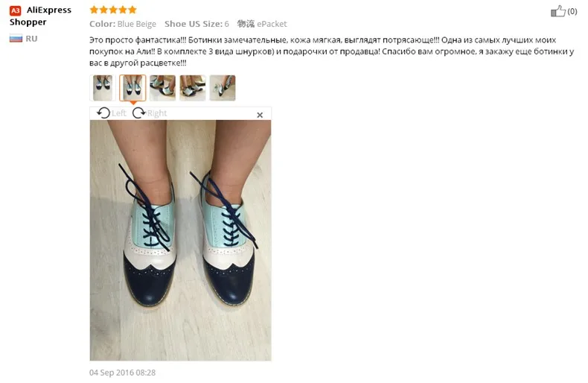Open the fourth review photo thumbnail
Screen dimensions: 588x383
[x=192, y=88]
